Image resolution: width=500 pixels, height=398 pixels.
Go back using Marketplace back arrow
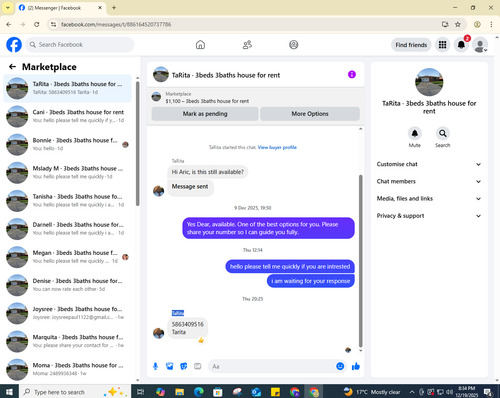[x=12, y=67]
